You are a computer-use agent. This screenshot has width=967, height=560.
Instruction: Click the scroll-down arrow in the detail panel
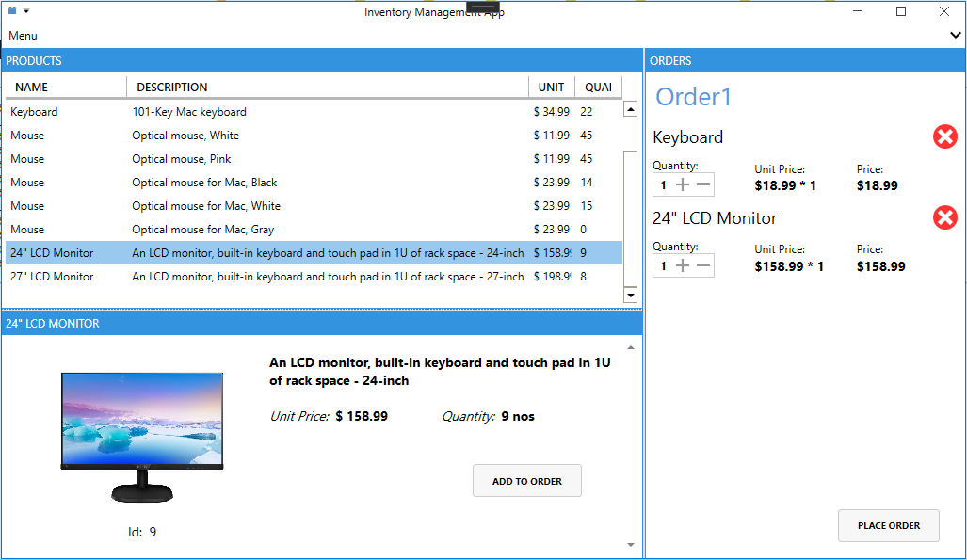[630, 544]
